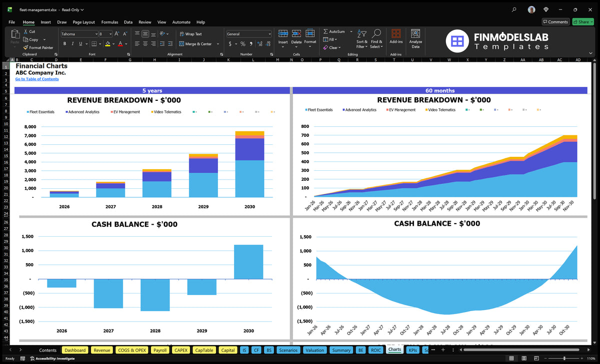This screenshot has height=364, width=600.
Task: Click Increase Indent icon
Action: point(171,44)
